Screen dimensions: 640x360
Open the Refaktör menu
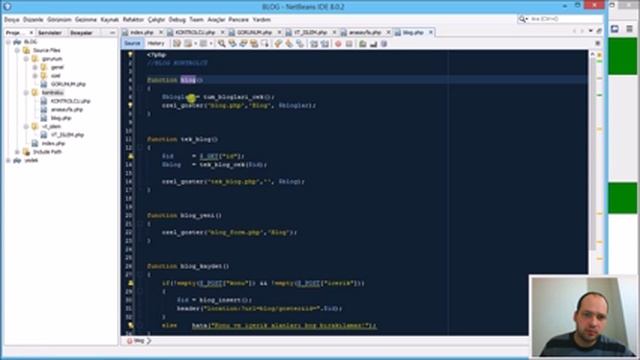pos(133,20)
